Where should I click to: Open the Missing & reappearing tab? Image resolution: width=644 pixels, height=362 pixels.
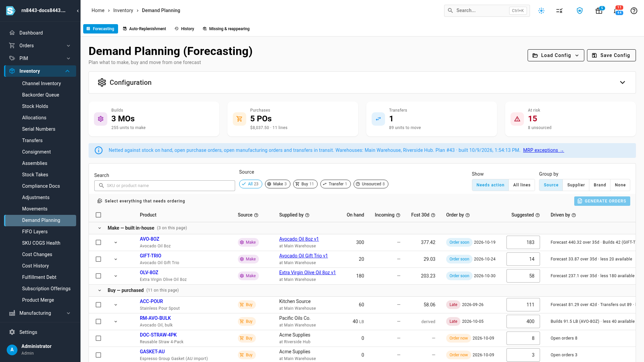coord(226,29)
